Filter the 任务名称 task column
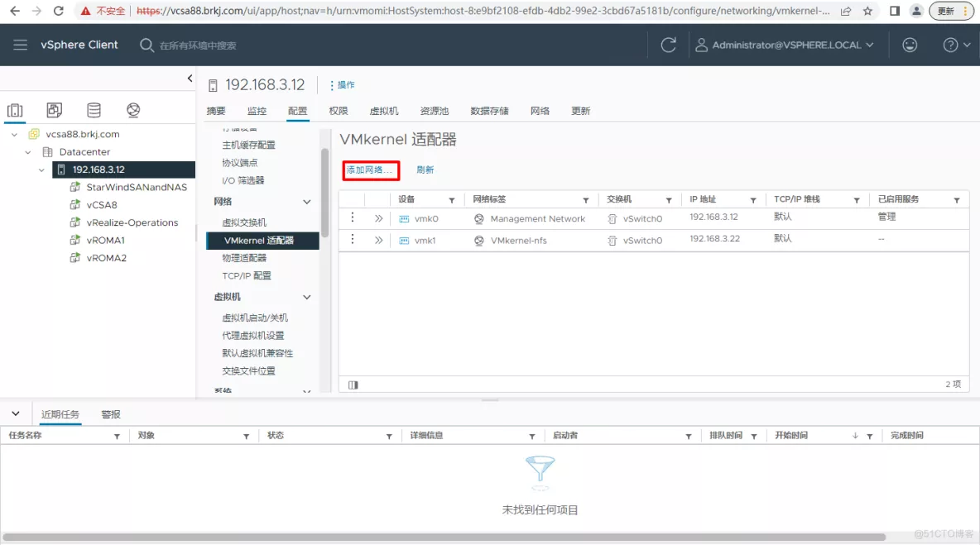Viewport: 980px width, 545px height. (117, 436)
